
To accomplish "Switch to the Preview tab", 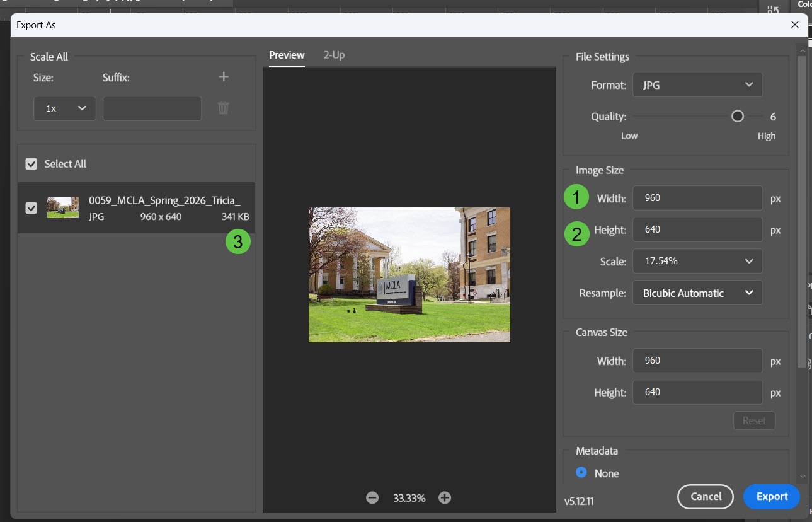I will click(x=287, y=55).
